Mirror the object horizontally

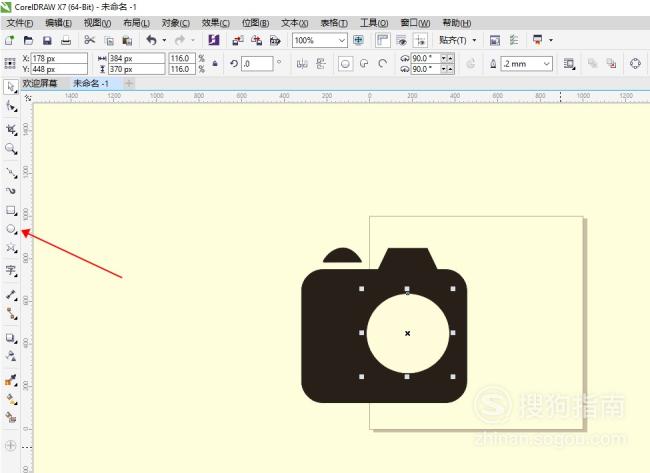click(302, 64)
